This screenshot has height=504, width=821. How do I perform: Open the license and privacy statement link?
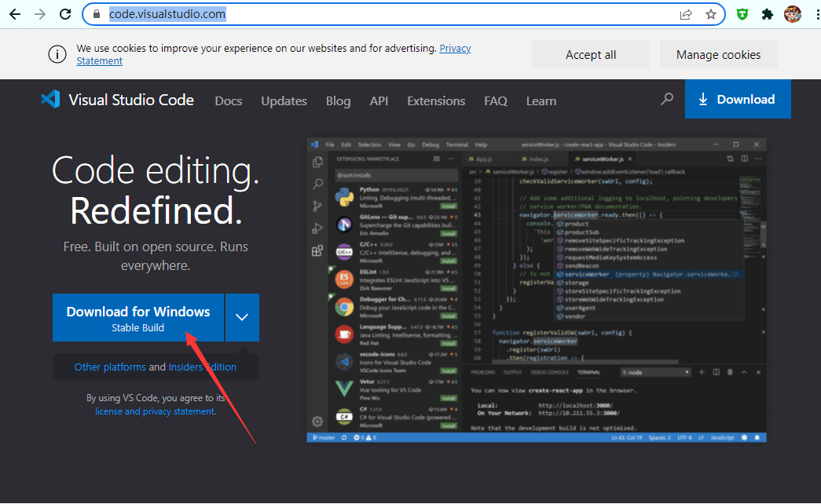coord(155,411)
